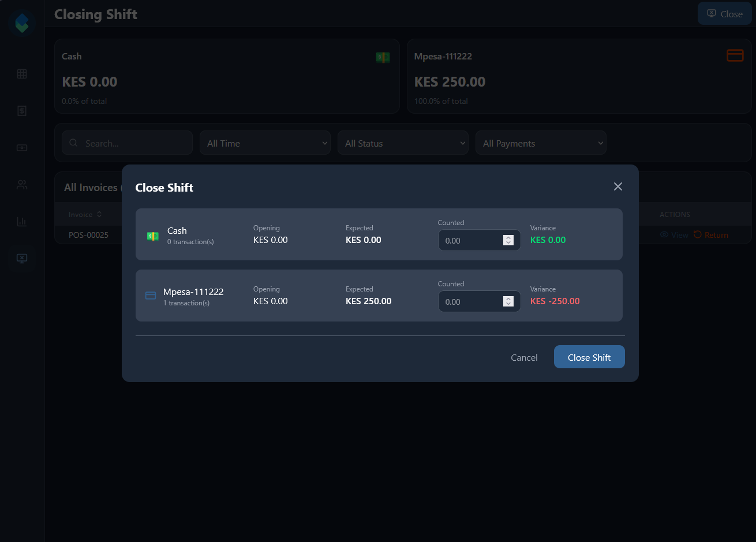The height and width of the screenshot is (542, 756).
Task: Click the '1 transaction(s)' label
Action: (186, 303)
